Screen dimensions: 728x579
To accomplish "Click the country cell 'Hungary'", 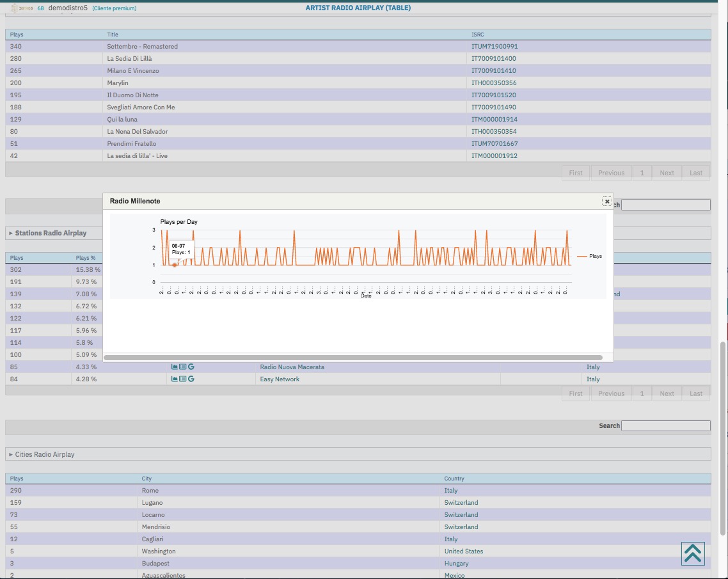I will click(x=456, y=563).
